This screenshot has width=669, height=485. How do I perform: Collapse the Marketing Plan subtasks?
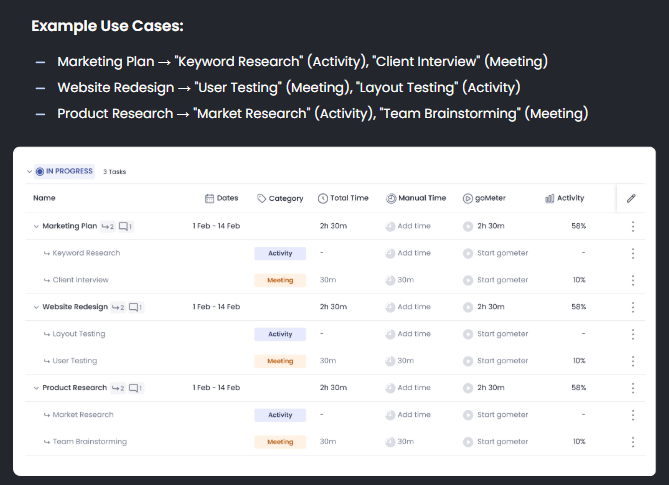click(36, 226)
